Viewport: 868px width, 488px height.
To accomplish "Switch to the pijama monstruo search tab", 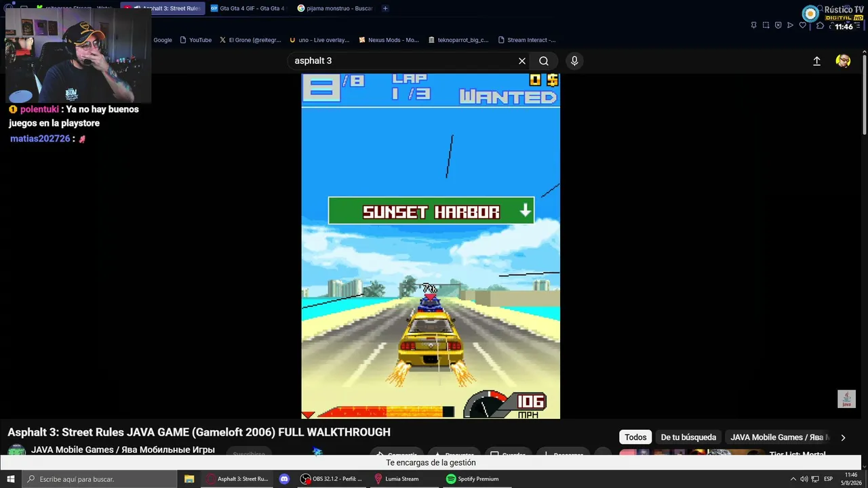I will (334, 8).
